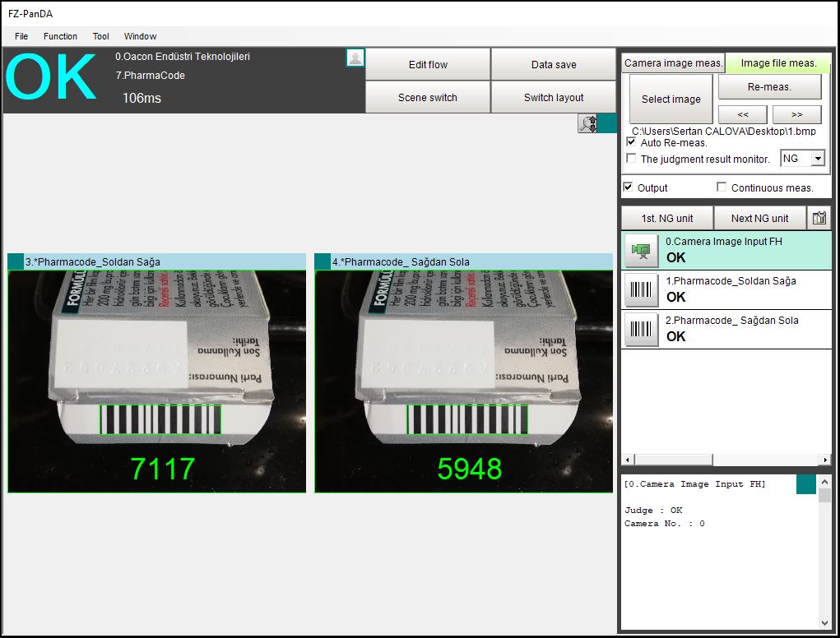Click the Judge : OK line in details
The height and width of the screenshot is (638, 840).
(653, 510)
